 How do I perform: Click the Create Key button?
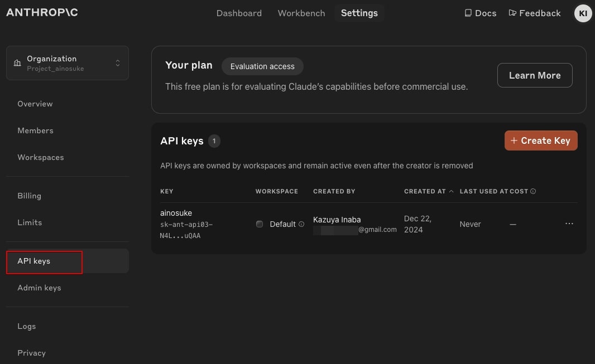click(x=541, y=140)
